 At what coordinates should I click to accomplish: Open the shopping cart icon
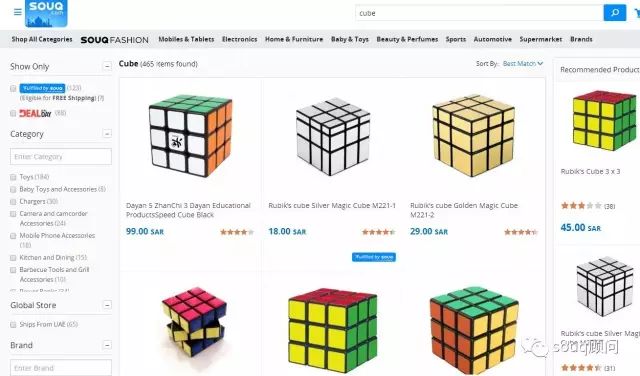point(637,13)
